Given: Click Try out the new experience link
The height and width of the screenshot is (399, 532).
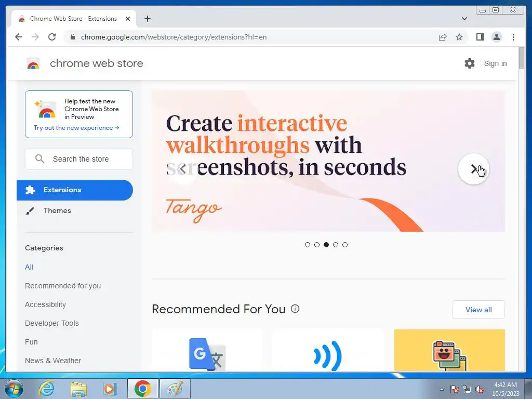Looking at the screenshot, I should click(76, 128).
